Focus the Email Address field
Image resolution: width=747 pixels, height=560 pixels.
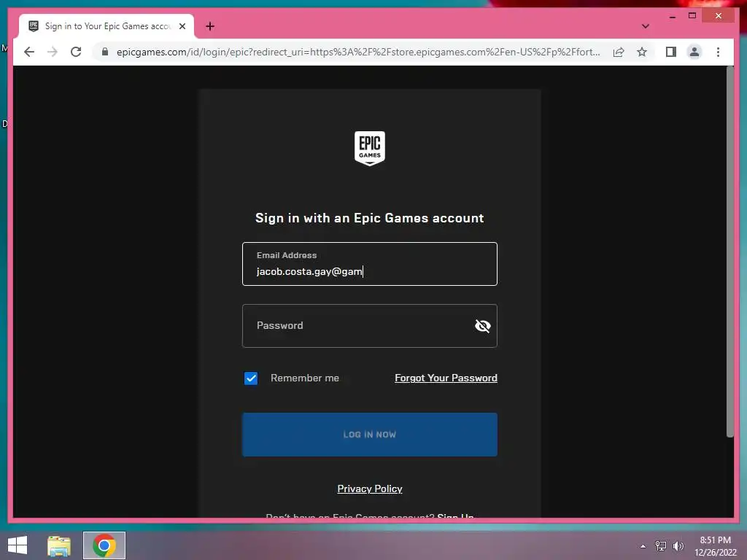click(x=370, y=264)
